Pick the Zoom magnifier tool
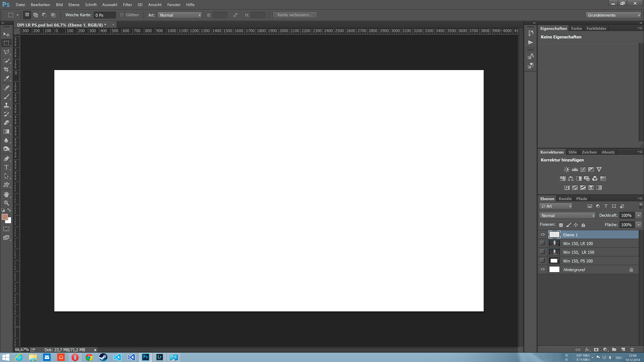Viewport: 644px width, 362px height. [x=7, y=203]
